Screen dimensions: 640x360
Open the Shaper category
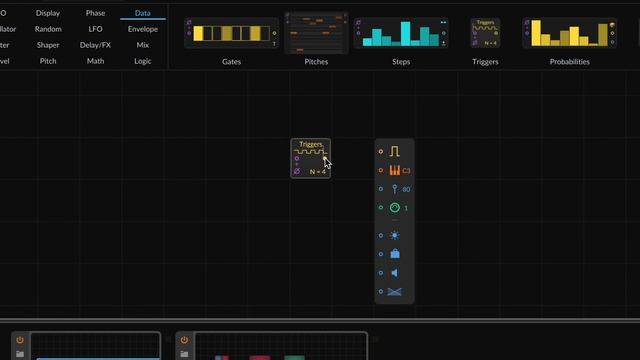pos(48,45)
